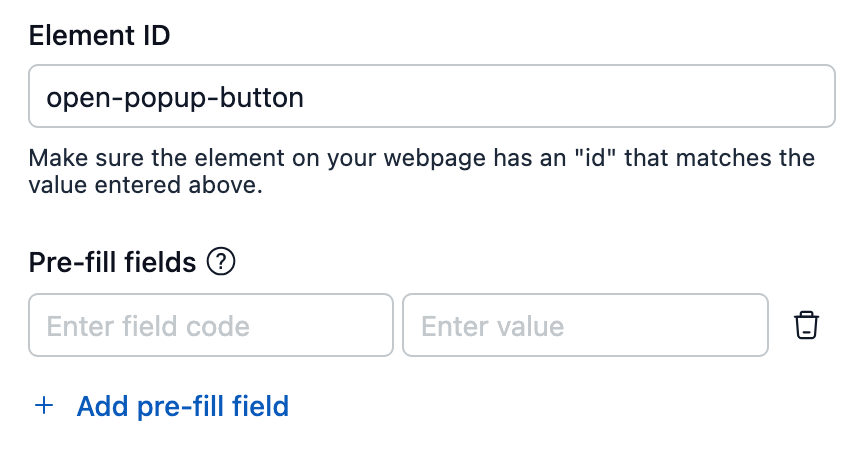Place cursor in value placeholder box
Viewport: 860px width, 452px height.
click(585, 325)
